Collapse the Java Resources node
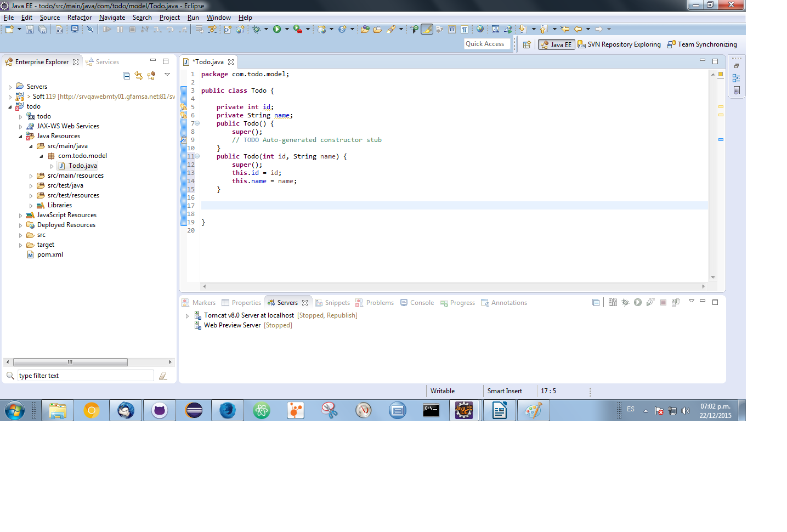The height and width of the screenshot is (532, 787). [21, 137]
